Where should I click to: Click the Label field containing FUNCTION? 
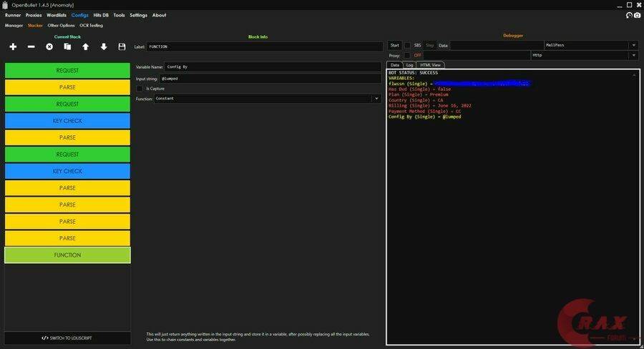coord(265,46)
